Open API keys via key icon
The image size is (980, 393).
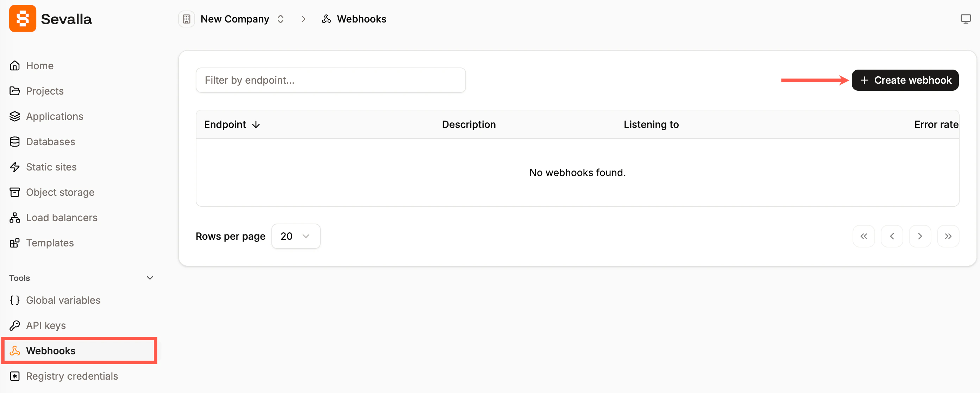coord(14,326)
